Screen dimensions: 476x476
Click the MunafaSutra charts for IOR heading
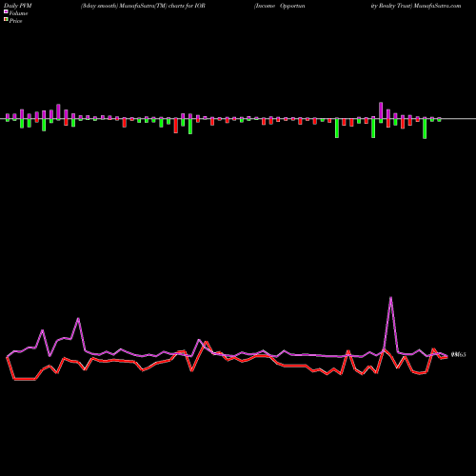[143, 6]
